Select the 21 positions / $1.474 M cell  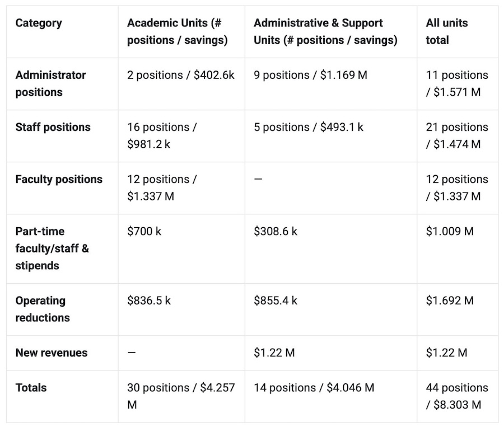coord(456,135)
